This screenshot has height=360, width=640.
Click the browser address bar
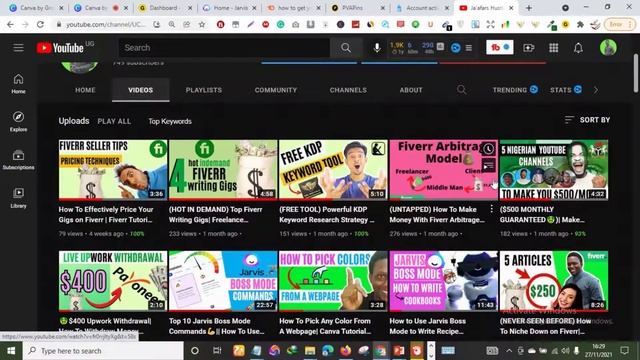click(106, 24)
